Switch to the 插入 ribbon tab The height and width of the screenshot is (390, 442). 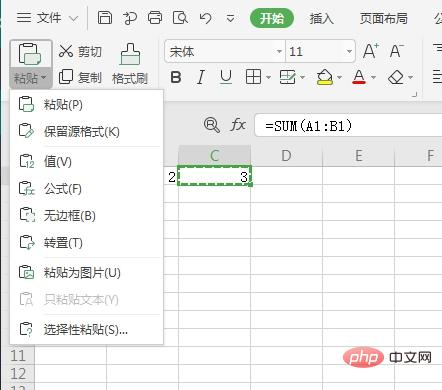[321, 18]
